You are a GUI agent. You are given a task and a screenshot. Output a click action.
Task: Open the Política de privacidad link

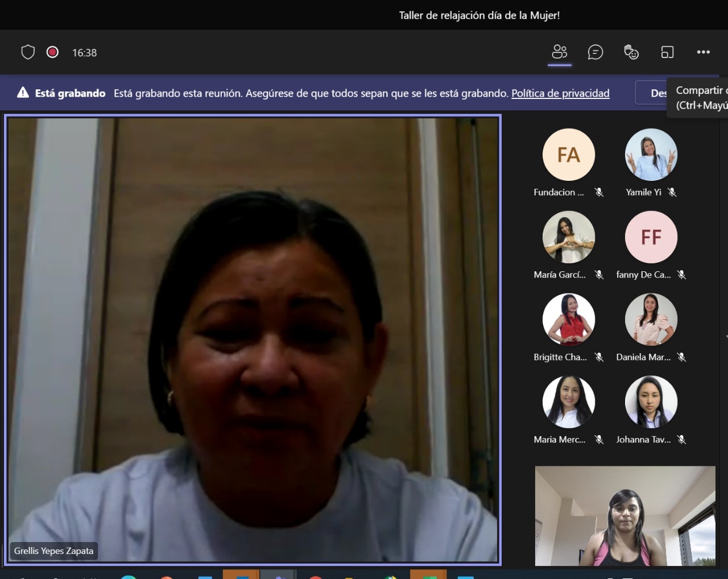coord(560,93)
